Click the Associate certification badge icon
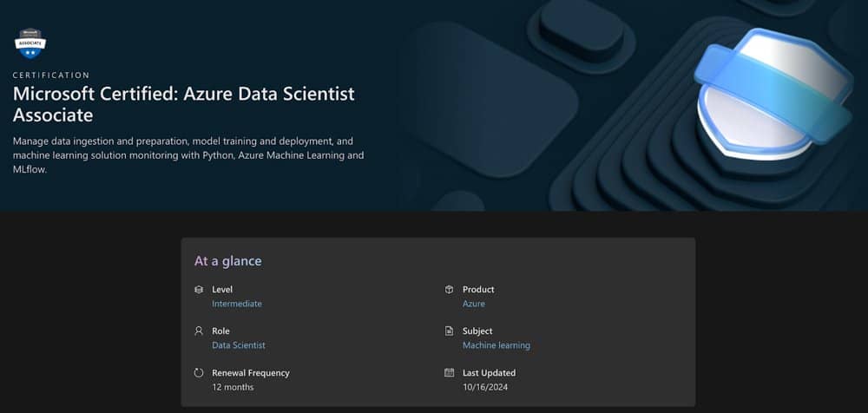This screenshot has width=868, height=413. coord(30,43)
